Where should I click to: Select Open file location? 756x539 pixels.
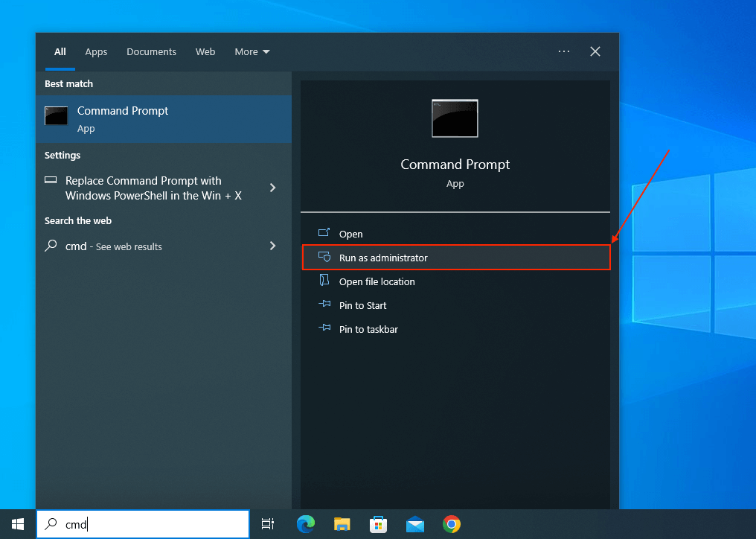pyautogui.click(x=377, y=281)
